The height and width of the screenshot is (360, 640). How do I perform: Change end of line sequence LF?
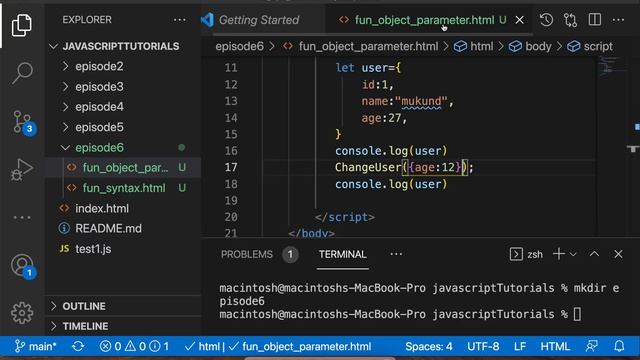click(520, 347)
